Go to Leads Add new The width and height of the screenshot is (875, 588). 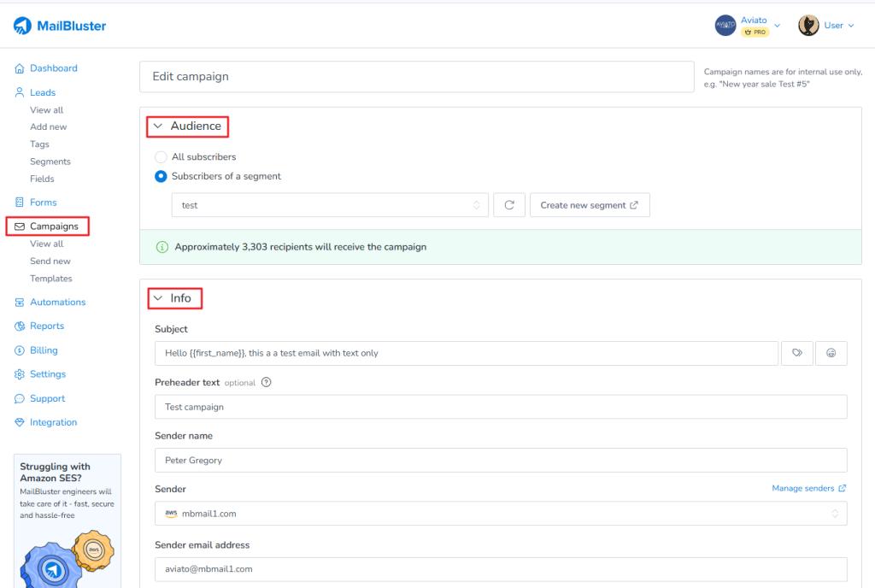[49, 126]
